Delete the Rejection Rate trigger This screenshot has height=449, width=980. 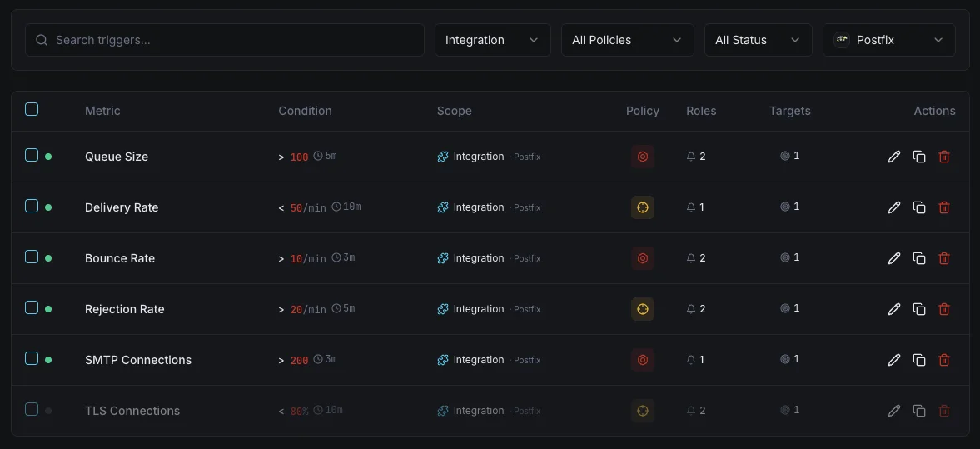(x=944, y=309)
